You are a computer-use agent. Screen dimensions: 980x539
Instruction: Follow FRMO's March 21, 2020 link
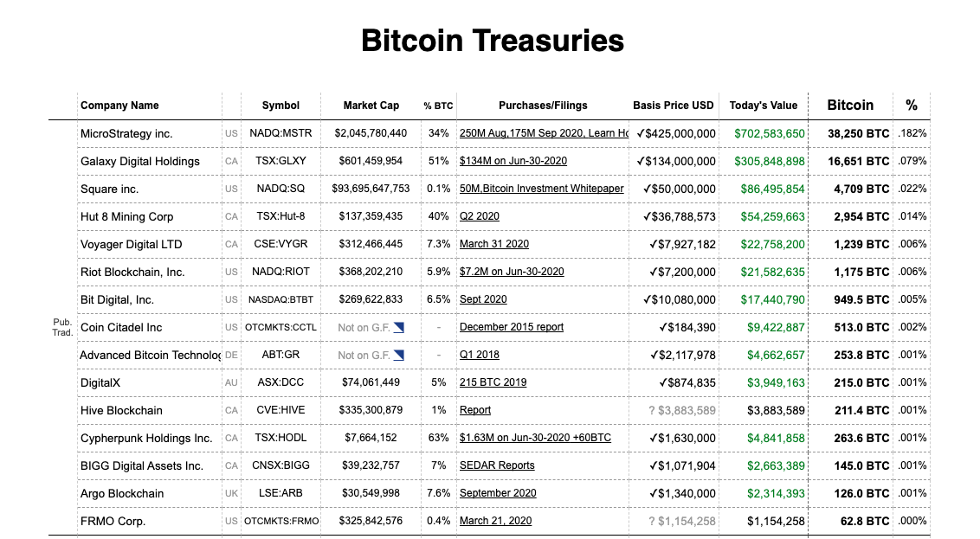496,521
